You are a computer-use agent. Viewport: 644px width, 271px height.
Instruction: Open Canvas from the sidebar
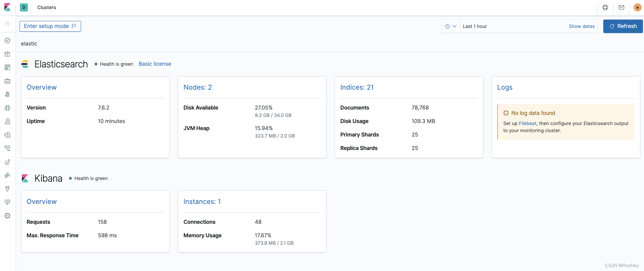[7, 81]
